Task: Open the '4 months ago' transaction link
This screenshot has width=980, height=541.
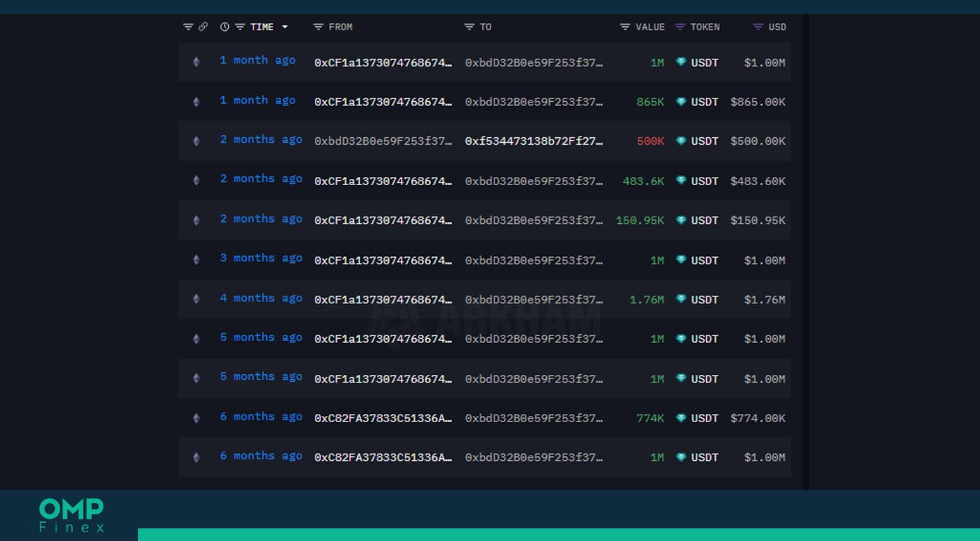Action: pyautogui.click(x=261, y=298)
